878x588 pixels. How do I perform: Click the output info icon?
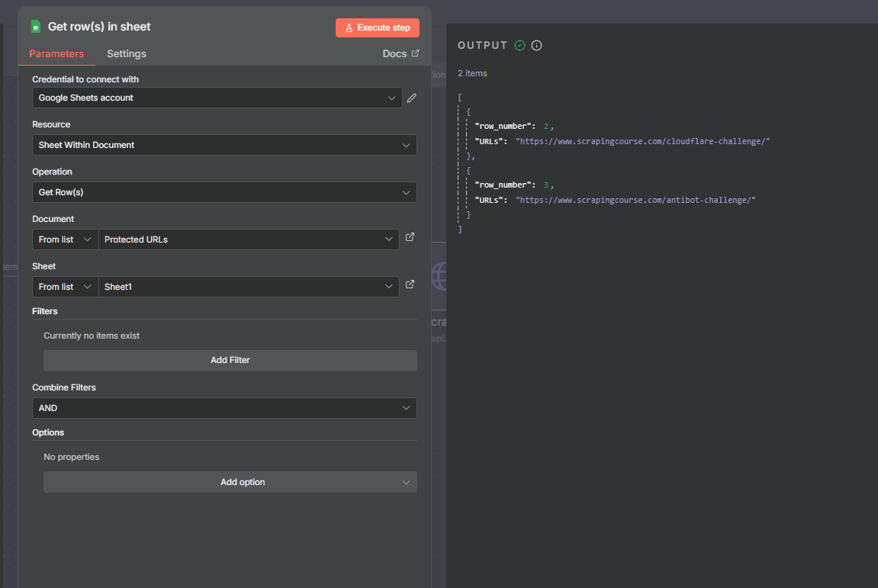coord(536,45)
